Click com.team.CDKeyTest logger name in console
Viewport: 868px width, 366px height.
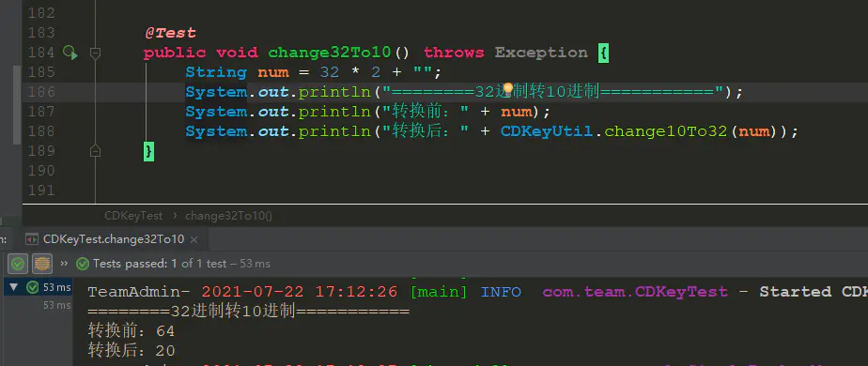[x=635, y=291]
